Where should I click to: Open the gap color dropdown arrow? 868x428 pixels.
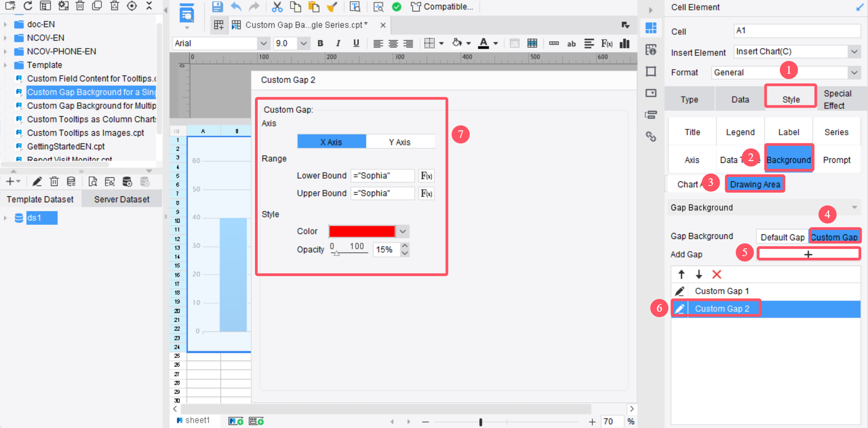coord(403,232)
